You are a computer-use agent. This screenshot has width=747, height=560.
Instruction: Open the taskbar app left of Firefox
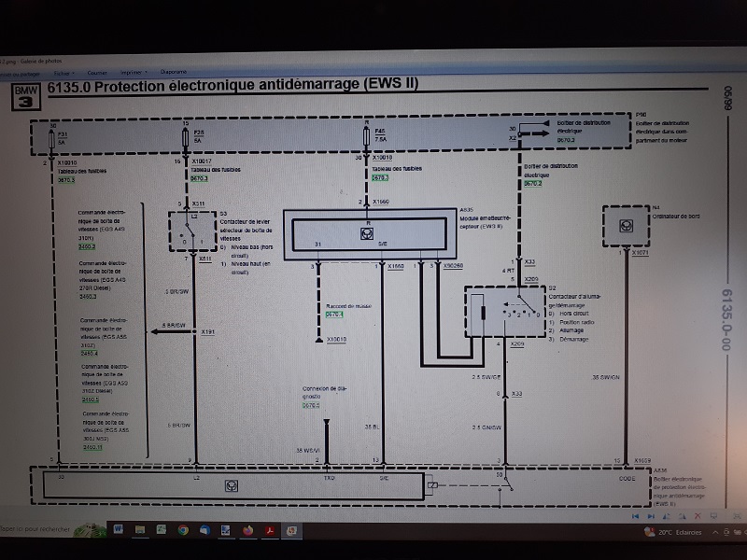pyautogui.click(x=226, y=530)
